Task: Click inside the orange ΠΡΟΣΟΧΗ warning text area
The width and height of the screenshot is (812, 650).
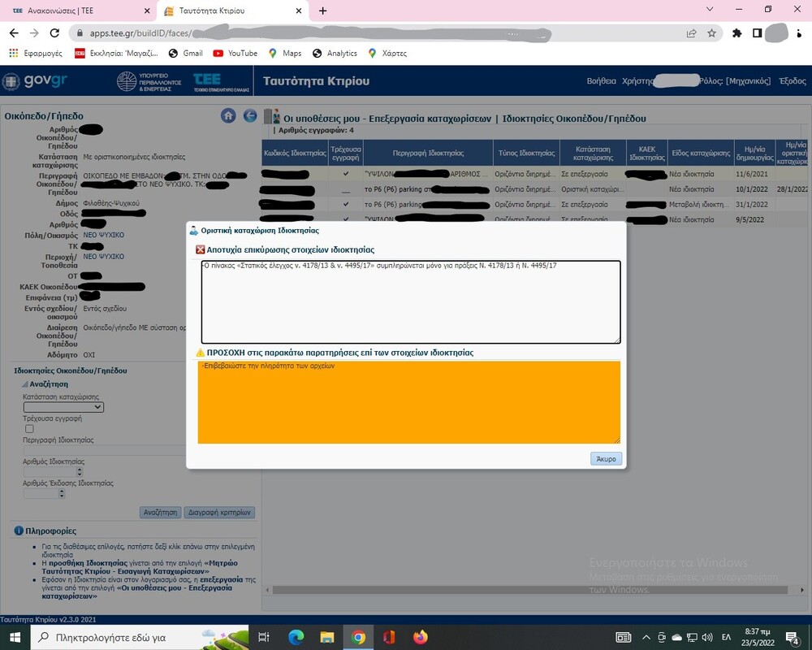Action: pos(408,402)
